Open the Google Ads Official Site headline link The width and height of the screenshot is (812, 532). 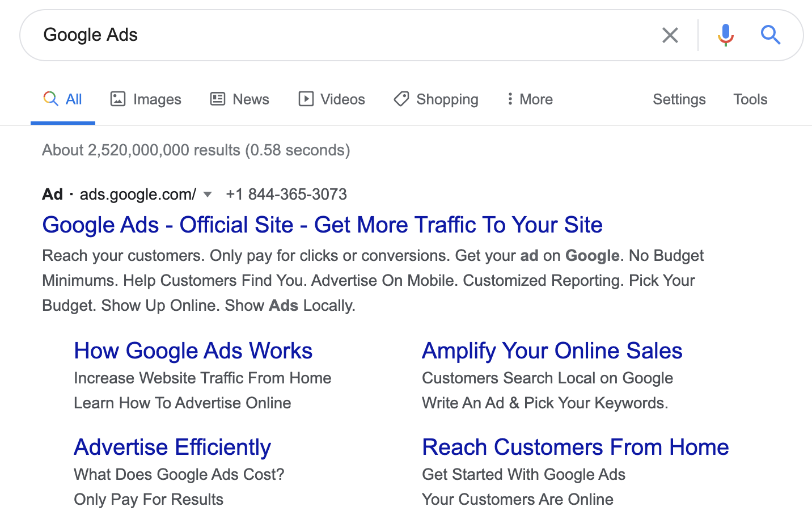tap(322, 225)
